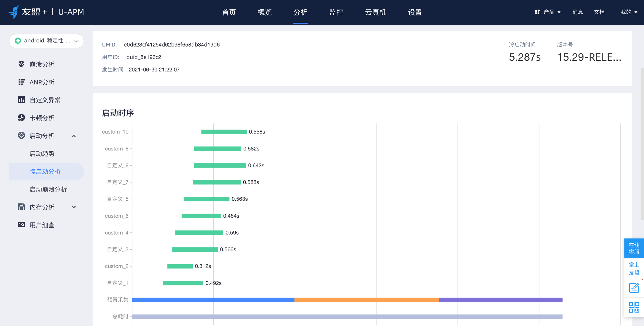Click the timestamp 2021-06-30 21:22:07

click(x=154, y=69)
